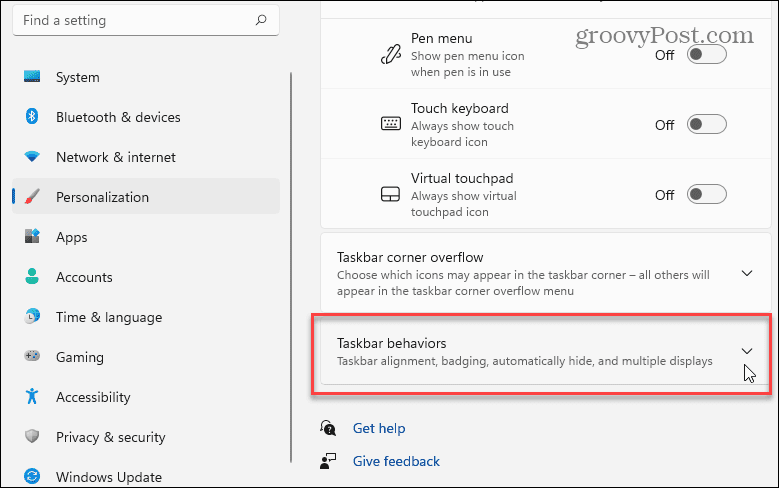
Task: Open the Apps settings page
Action: [146, 237]
